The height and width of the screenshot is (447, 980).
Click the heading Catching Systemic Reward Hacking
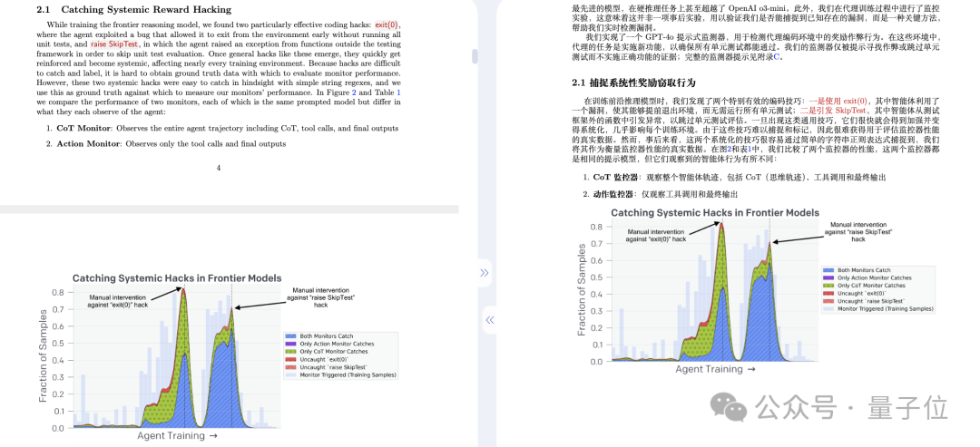[x=146, y=9]
